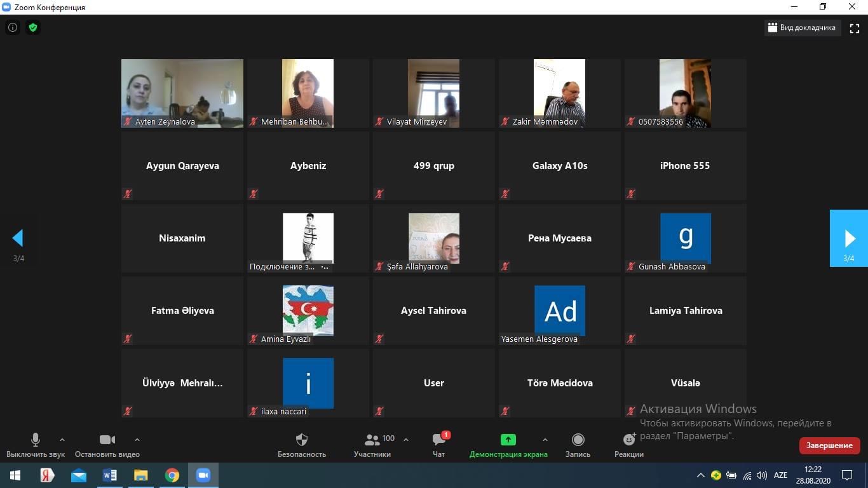Viewport: 868px width, 488px height.
Task: Select Zakir Məmmədov video tile
Action: tap(560, 93)
